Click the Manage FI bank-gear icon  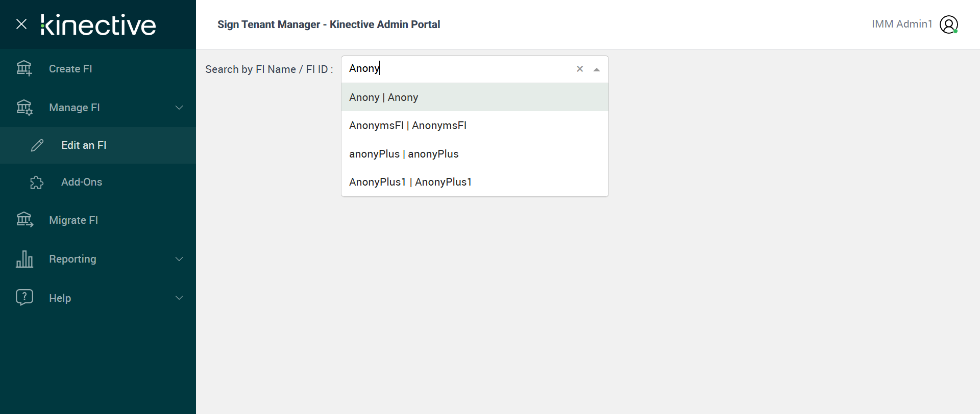pos(24,108)
